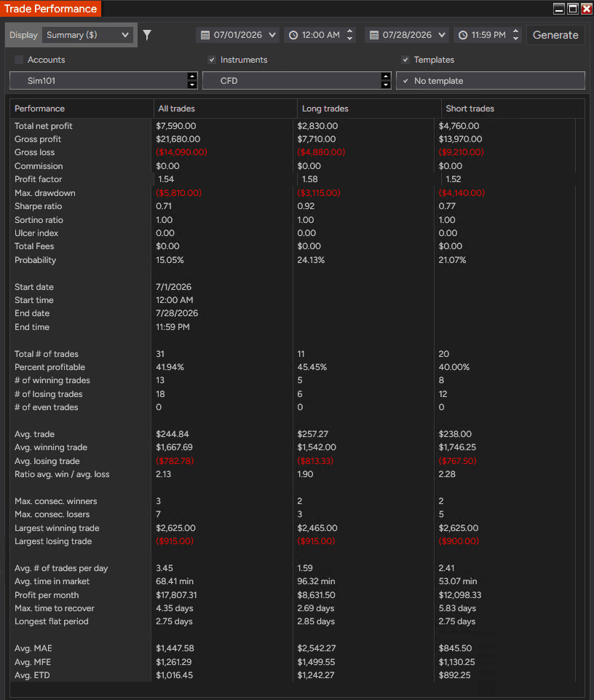Click the $892.25 short Avg. ETD value
The width and height of the screenshot is (594, 700).
point(454,675)
